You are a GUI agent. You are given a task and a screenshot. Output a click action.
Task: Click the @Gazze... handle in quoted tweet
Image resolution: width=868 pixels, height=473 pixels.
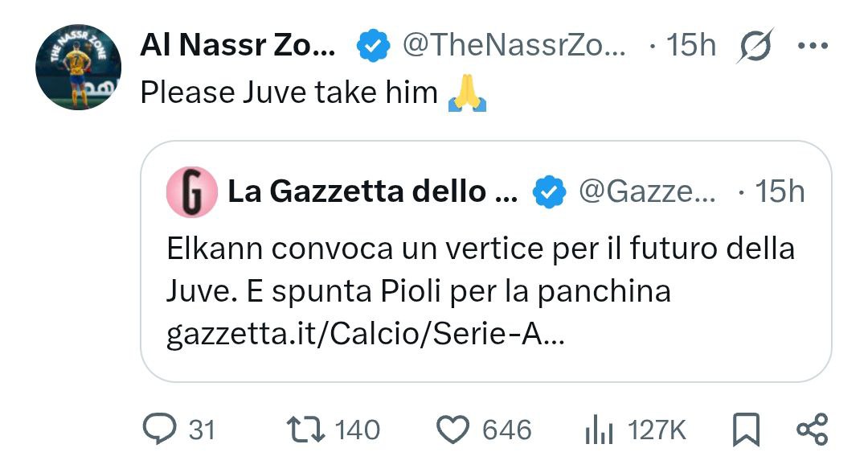coord(646,192)
